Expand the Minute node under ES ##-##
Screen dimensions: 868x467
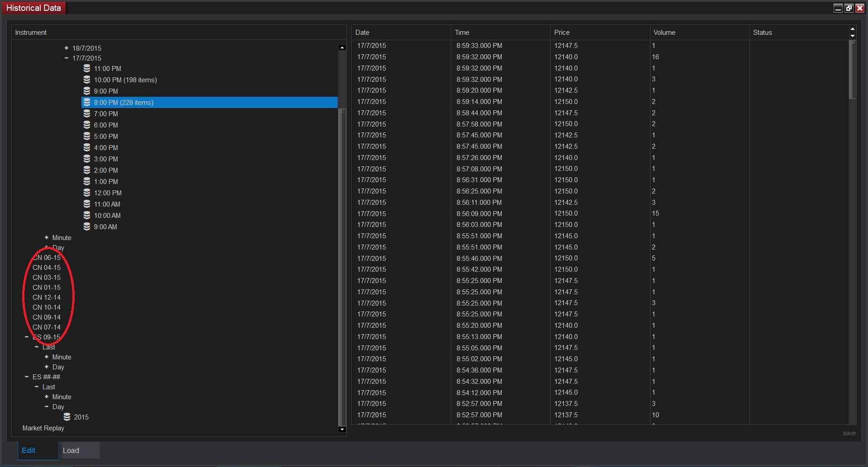(x=47, y=396)
